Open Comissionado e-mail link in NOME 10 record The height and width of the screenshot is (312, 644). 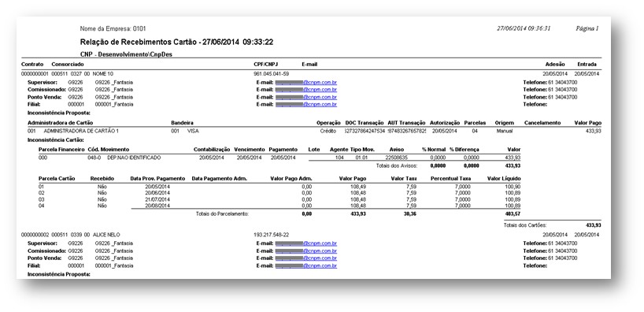pos(306,90)
